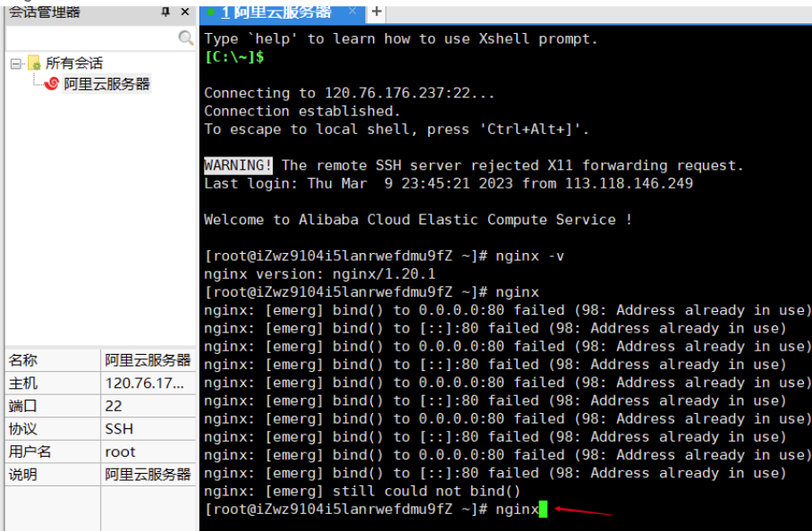812x531 pixels.
Task: Click the [C:\~]$ local prompt
Action: (234, 57)
